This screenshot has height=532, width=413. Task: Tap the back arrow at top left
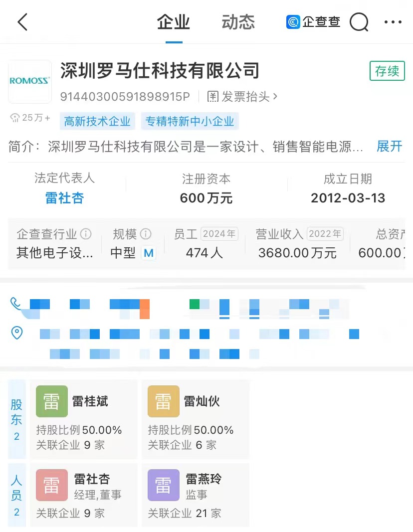22,22
